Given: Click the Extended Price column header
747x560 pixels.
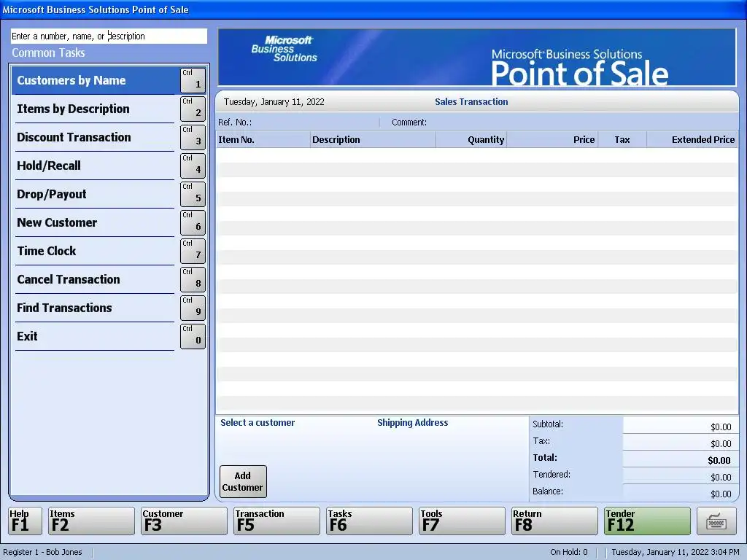Looking at the screenshot, I should (692, 139).
